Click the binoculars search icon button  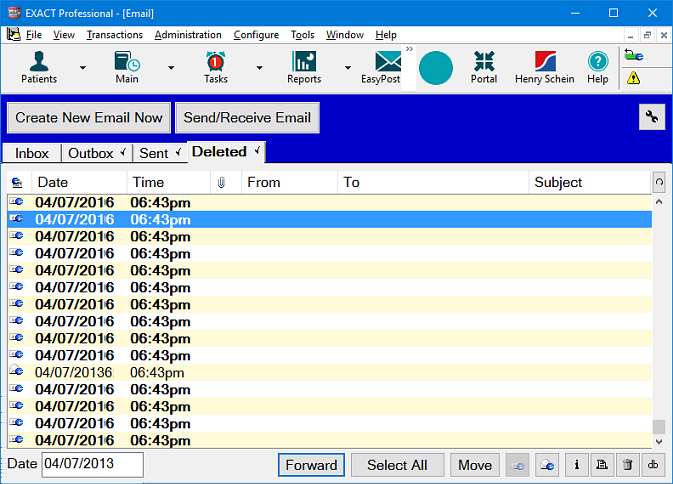click(653, 465)
